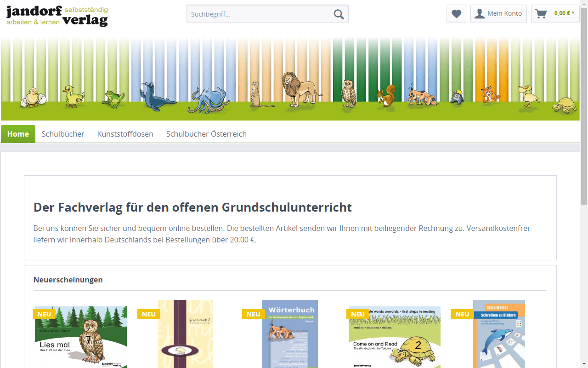Click the NEU badge on Lies mal
The height and width of the screenshot is (368, 588).
tap(44, 314)
